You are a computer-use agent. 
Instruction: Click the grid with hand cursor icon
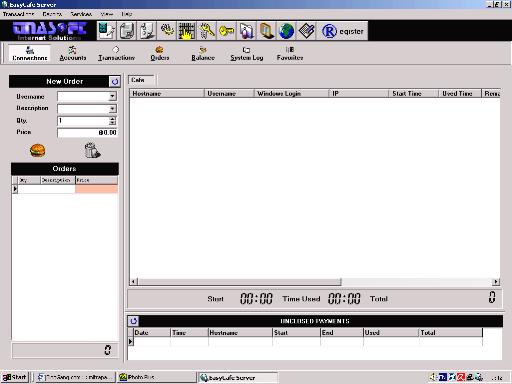pos(187,31)
